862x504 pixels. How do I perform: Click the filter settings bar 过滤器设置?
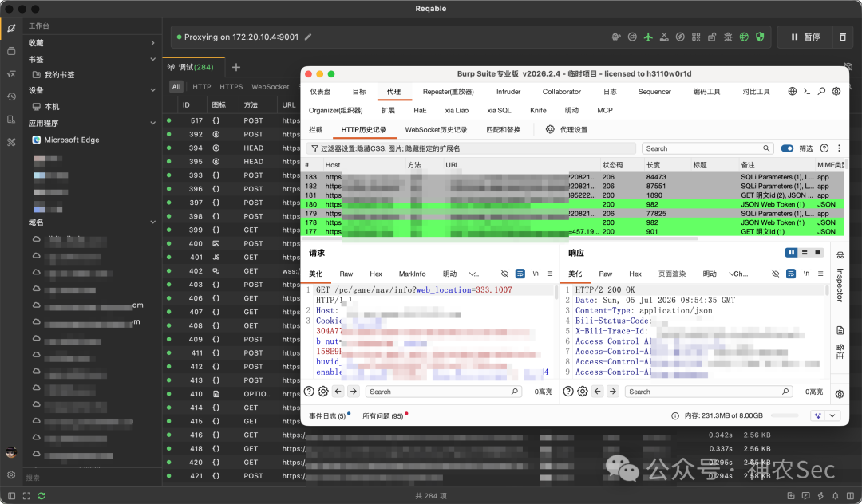pyautogui.click(x=471, y=148)
